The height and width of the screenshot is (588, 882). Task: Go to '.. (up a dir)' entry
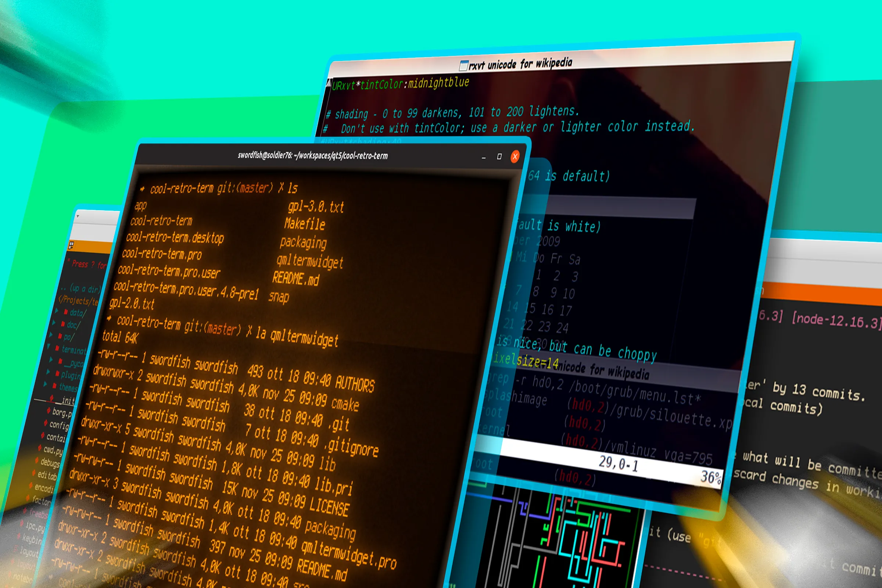pyautogui.click(x=81, y=288)
